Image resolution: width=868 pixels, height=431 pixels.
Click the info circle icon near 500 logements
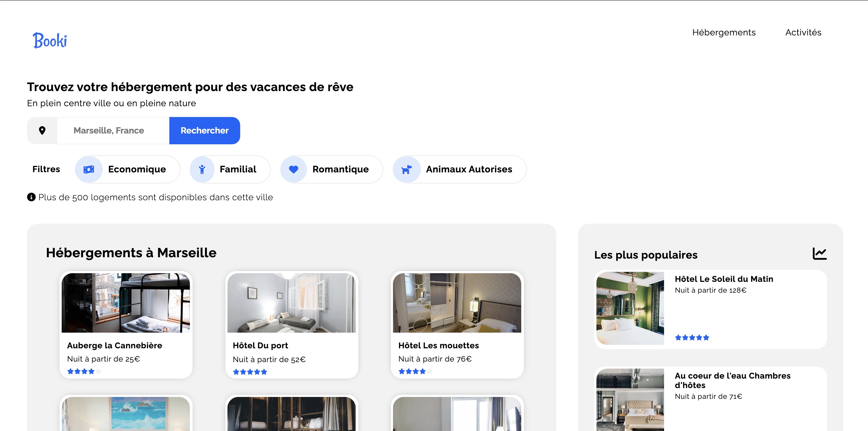coord(31,197)
